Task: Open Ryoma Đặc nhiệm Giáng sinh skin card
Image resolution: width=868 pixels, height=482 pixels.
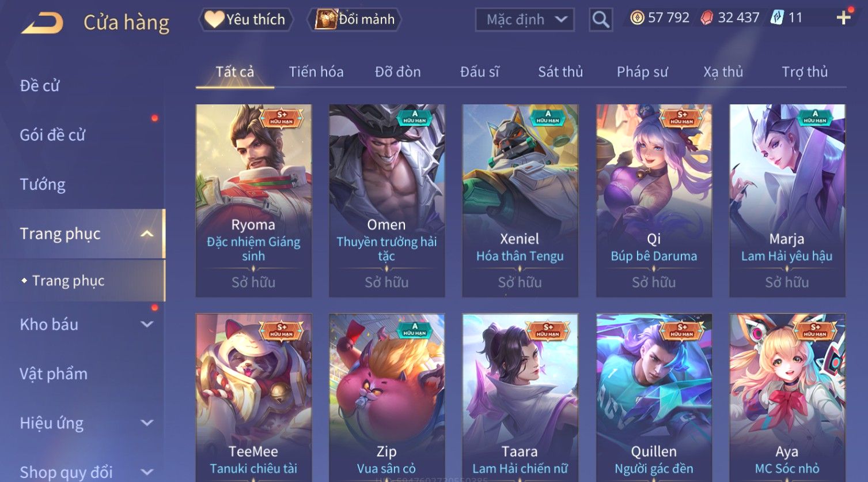Action: coord(253,201)
